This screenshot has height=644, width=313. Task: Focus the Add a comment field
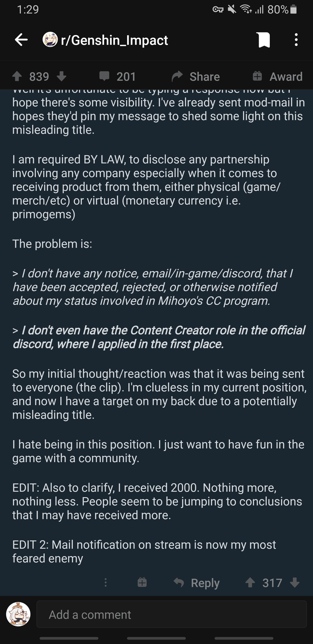click(171, 614)
